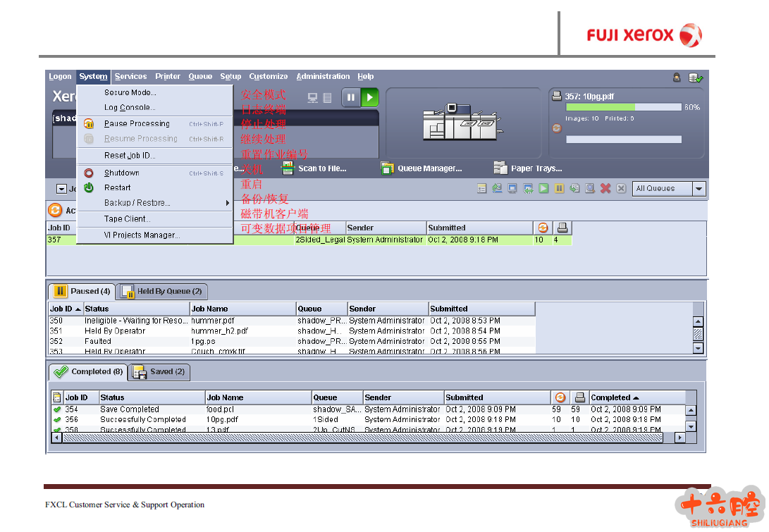Select Shutdown from System menu
This screenshot has width=769, height=532.
click(x=122, y=173)
